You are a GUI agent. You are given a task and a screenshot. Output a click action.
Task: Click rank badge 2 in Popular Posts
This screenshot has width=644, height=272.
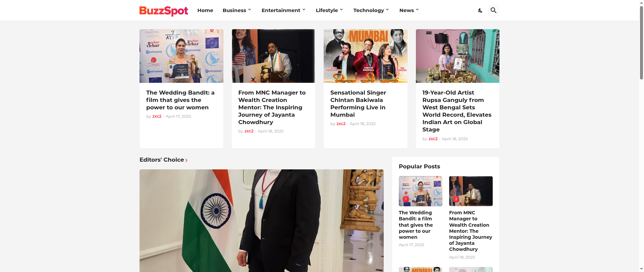456,199
